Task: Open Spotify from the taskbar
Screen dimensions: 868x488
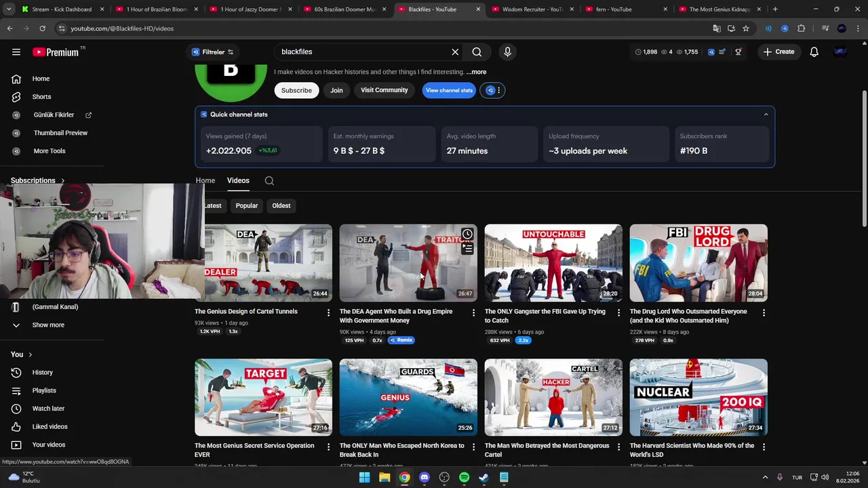Action: pos(464,478)
